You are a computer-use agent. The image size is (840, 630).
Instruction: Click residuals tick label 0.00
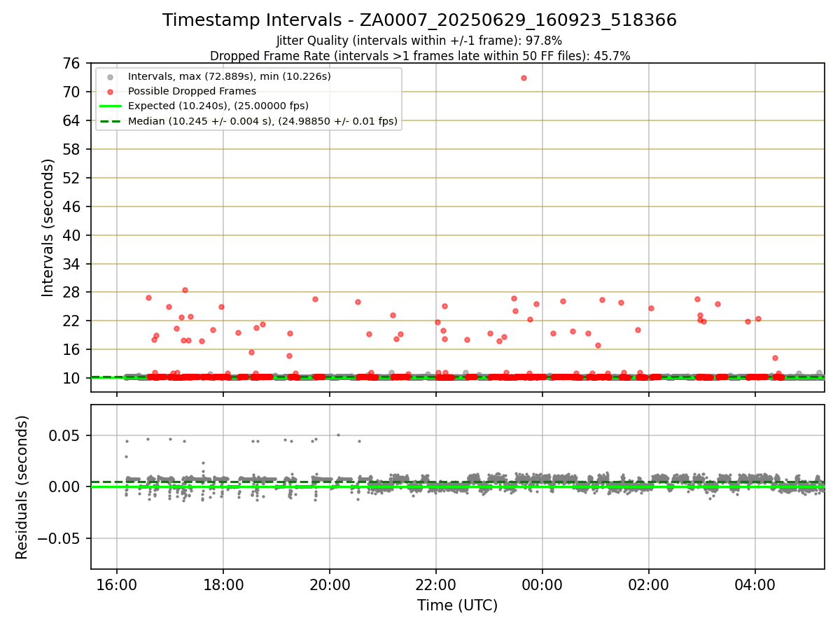(x=66, y=487)
